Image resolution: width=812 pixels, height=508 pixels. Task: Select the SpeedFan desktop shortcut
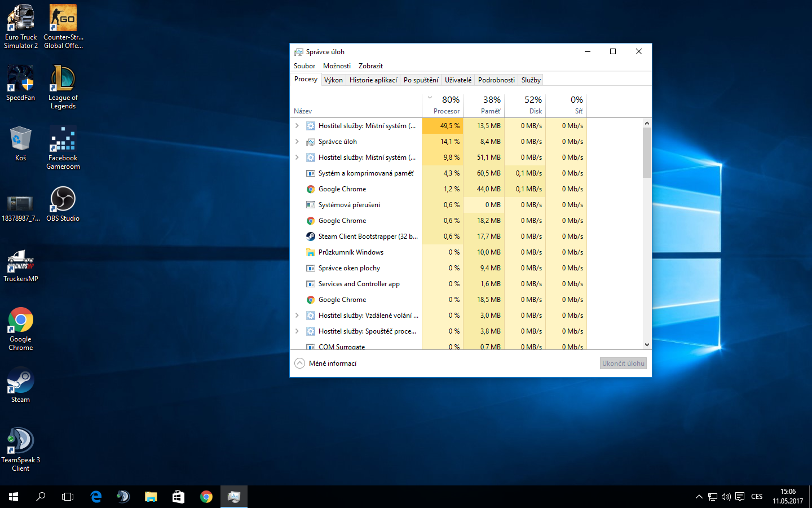(x=20, y=83)
